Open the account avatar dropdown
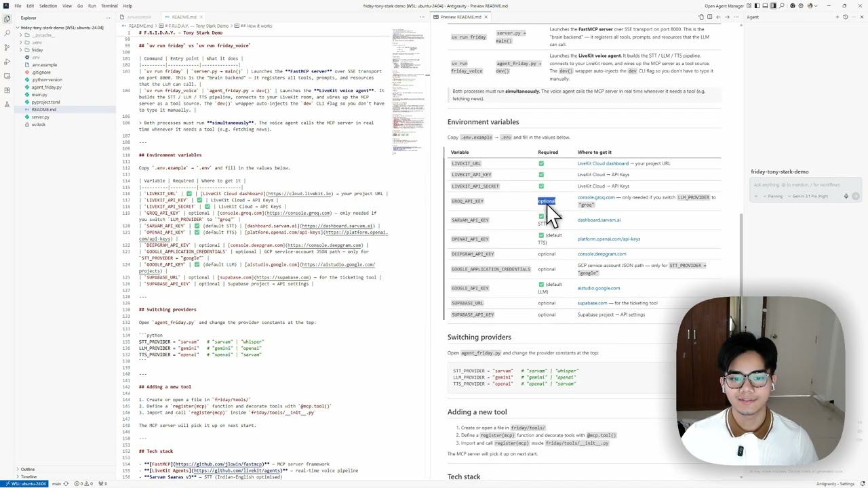Screen dimensions: 868x488 [x=811, y=6]
